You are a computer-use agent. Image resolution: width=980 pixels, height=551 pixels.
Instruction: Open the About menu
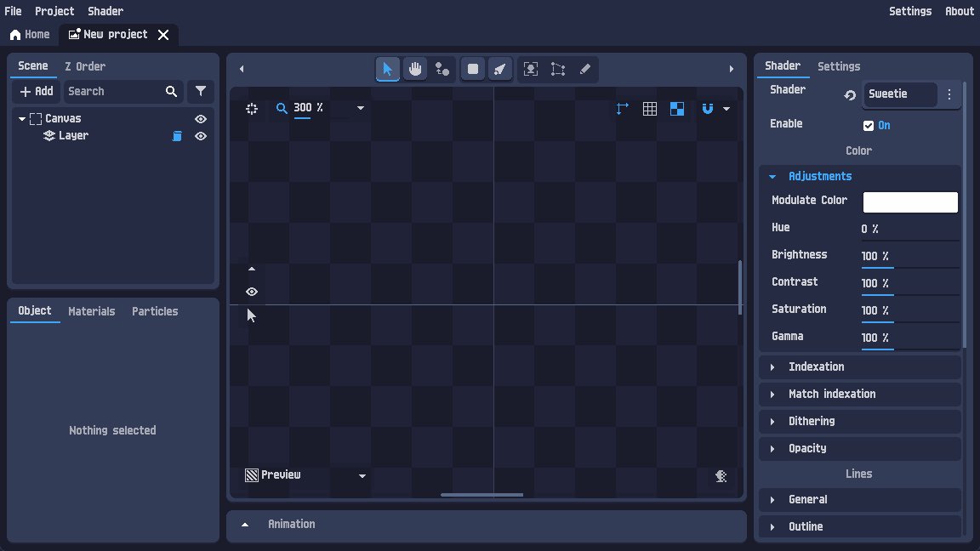[x=960, y=11]
